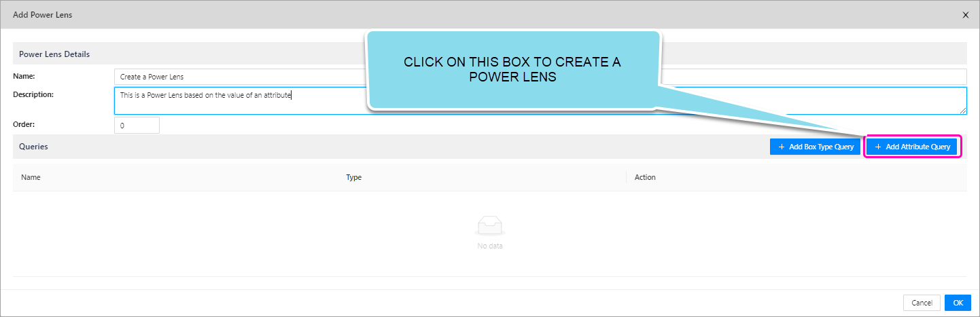Select the Order number field
This screenshot has height=317, width=980.
pyautogui.click(x=137, y=126)
